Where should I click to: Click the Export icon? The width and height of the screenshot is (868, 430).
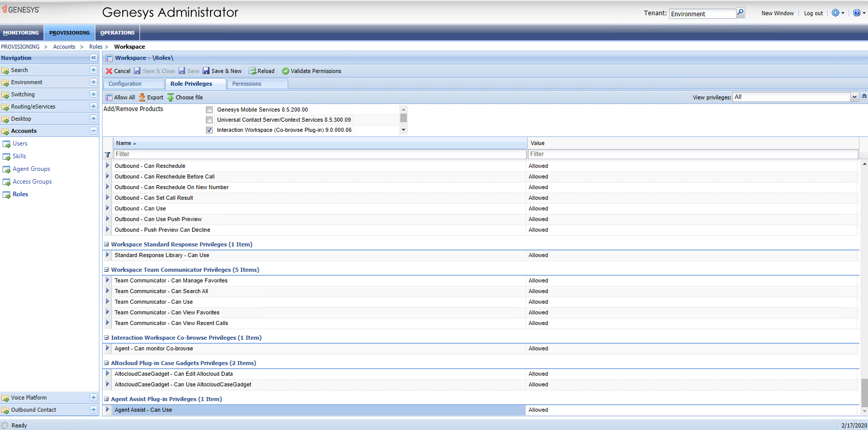[143, 97]
